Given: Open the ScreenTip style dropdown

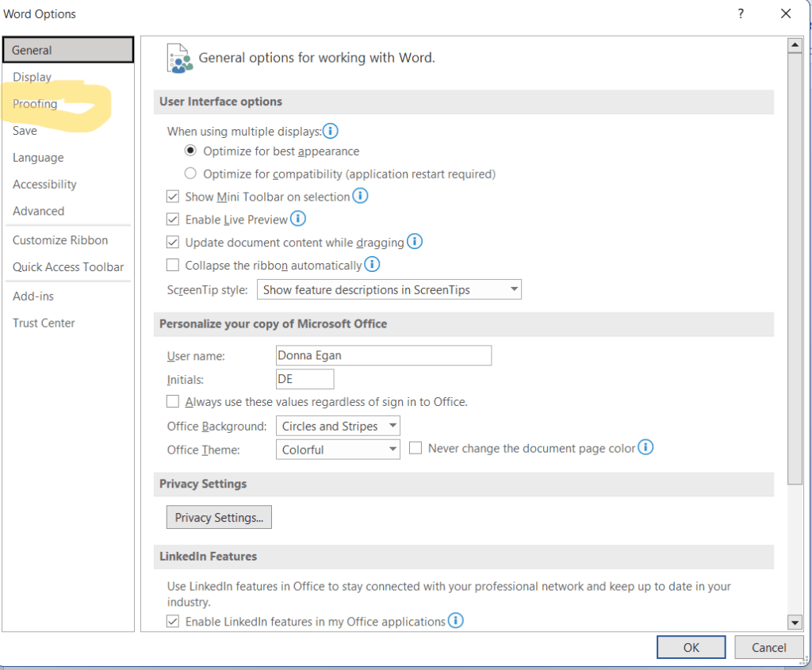Looking at the screenshot, I should [389, 290].
